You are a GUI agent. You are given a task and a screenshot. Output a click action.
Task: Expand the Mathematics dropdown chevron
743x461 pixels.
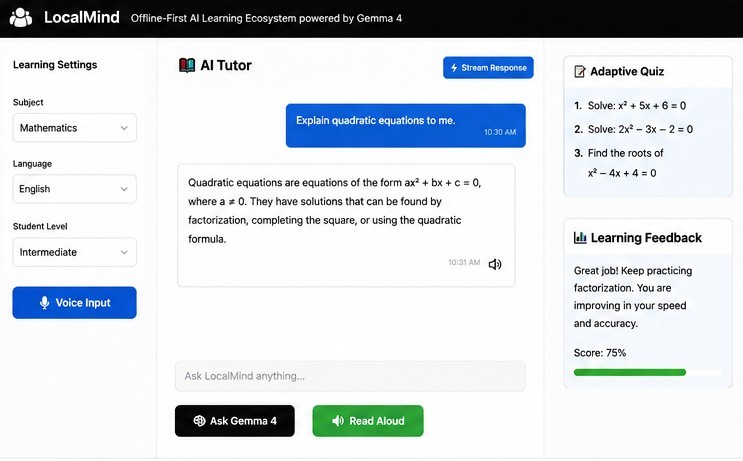124,128
